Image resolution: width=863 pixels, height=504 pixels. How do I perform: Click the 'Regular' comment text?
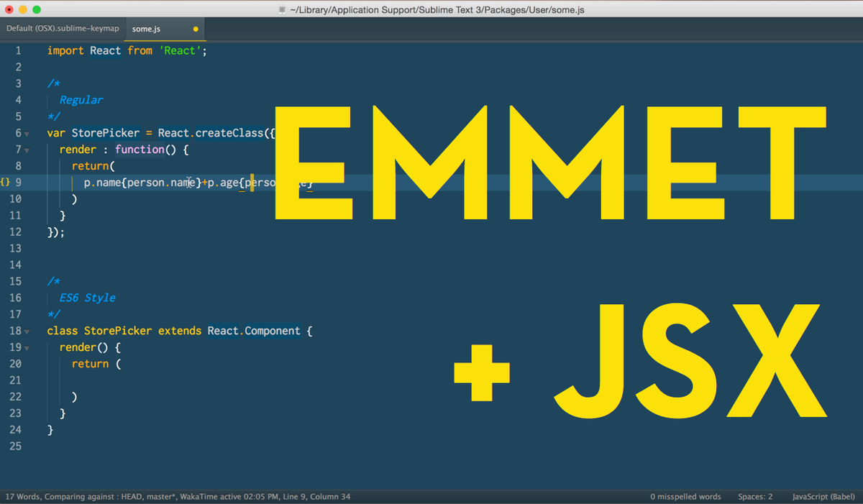pyautogui.click(x=81, y=100)
